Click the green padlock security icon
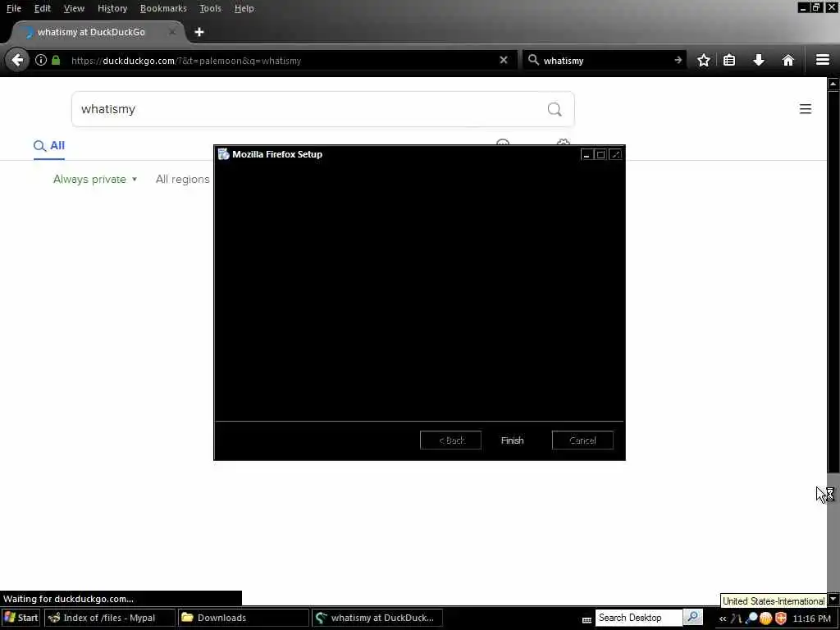The image size is (840, 630). point(56,60)
